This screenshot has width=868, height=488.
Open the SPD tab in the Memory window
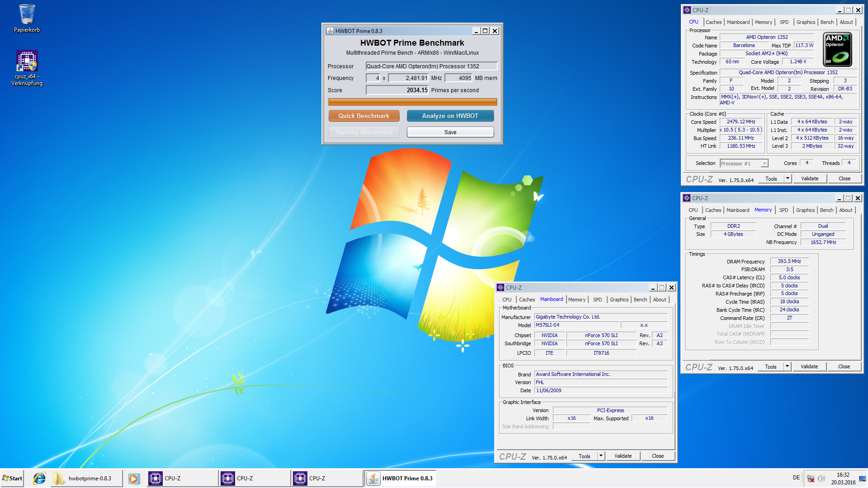coord(783,210)
